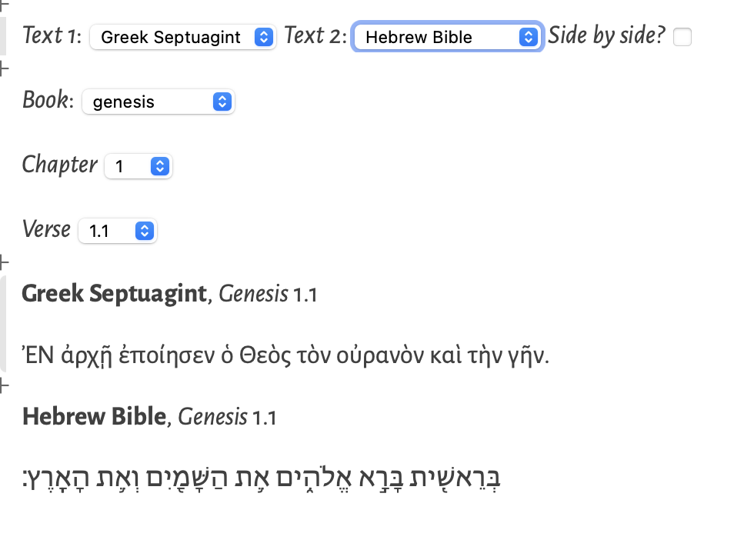This screenshot has height=560, width=734.
Task: Enable the Side by side checkbox
Action: tap(682, 37)
